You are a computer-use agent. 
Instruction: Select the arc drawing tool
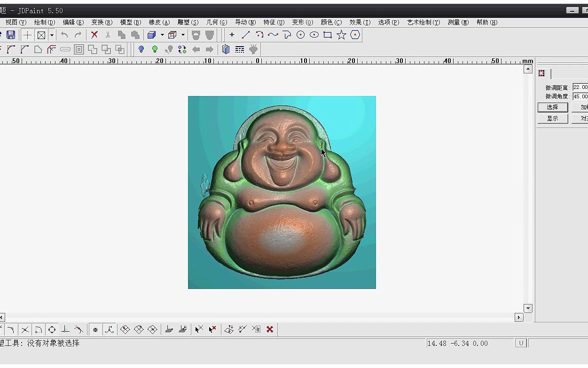tap(259, 35)
